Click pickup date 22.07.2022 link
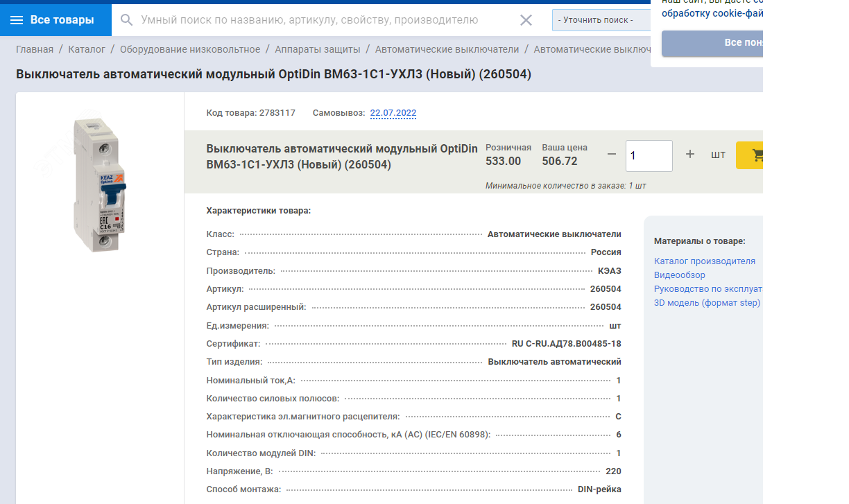The image size is (849, 504). pyautogui.click(x=393, y=113)
